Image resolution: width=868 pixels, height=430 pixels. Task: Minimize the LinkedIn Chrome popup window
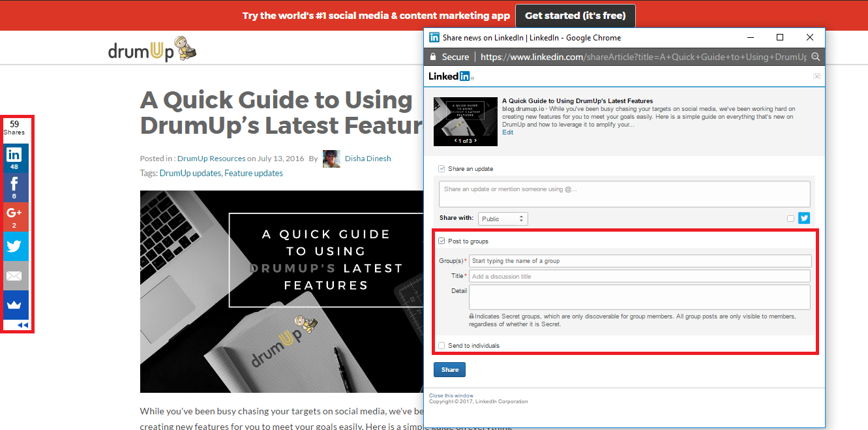tap(750, 38)
